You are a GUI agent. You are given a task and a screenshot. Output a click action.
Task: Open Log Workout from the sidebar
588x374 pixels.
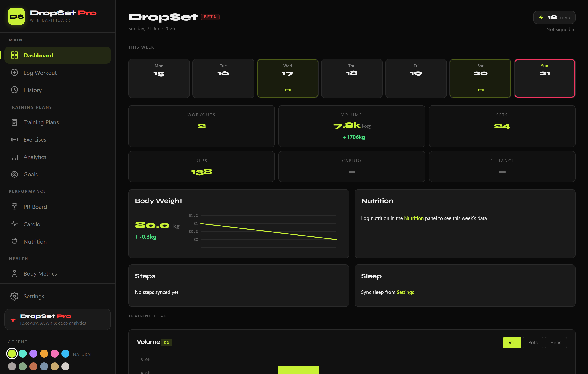(58, 73)
